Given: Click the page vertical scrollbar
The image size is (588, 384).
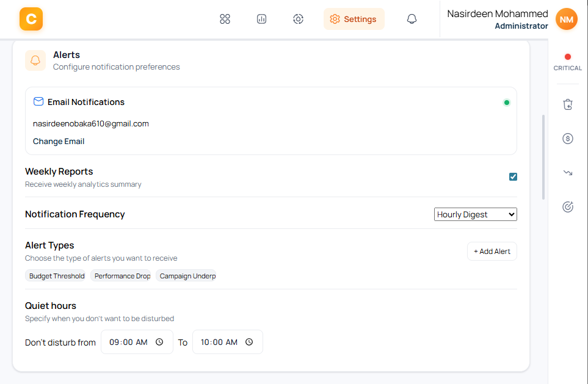Looking at the screenshot, I should pyautogui.click(x=543, y=156).
